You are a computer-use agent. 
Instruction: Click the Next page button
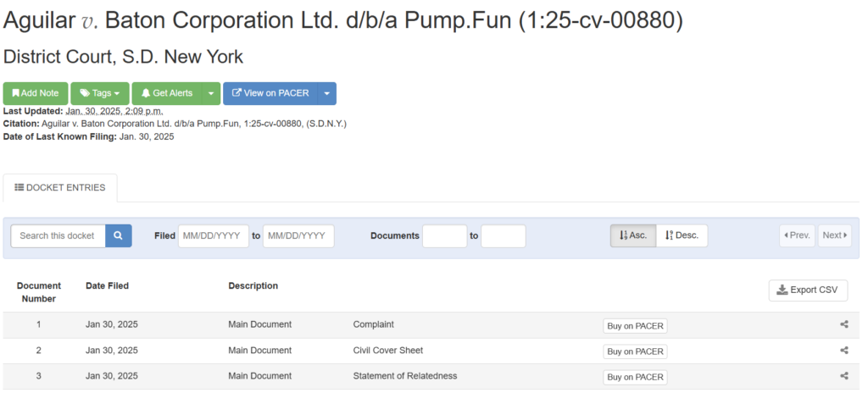click(x=835, y=235)
